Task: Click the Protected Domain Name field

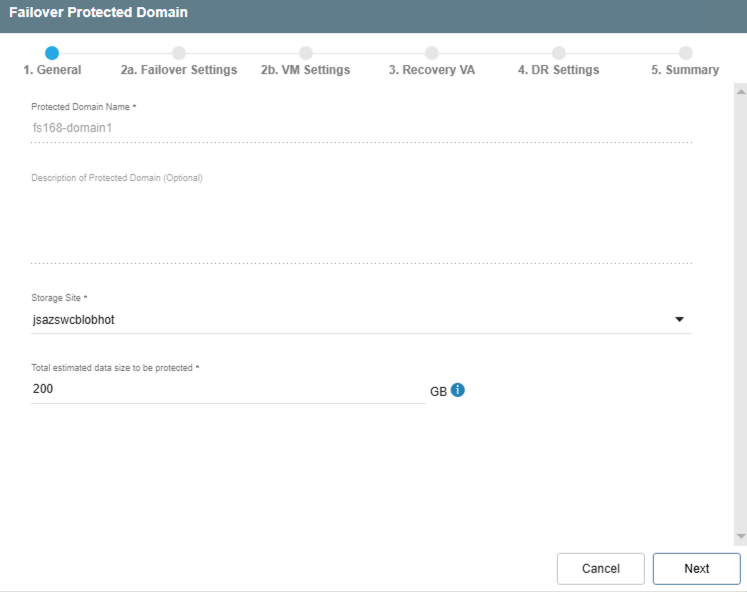Action: point(360,128)
